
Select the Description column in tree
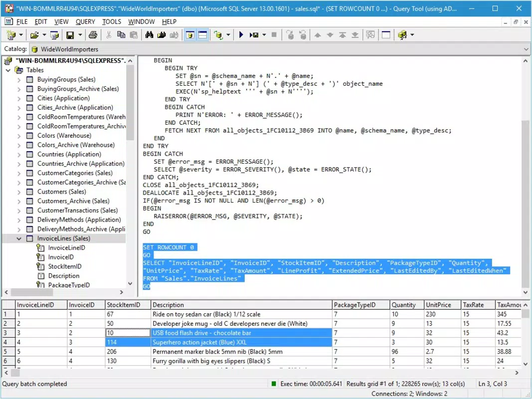coord(64,276)
